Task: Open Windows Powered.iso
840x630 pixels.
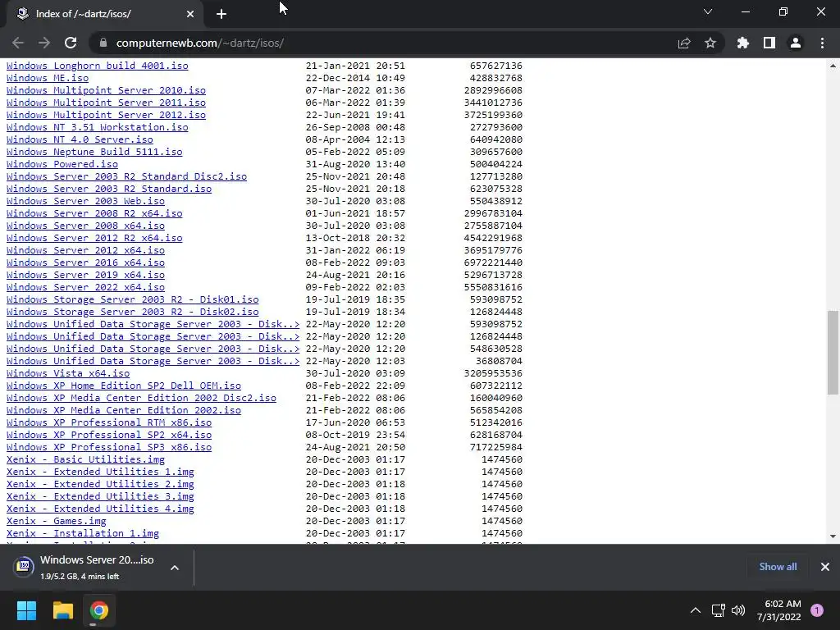Action: [x=62, y=164]
